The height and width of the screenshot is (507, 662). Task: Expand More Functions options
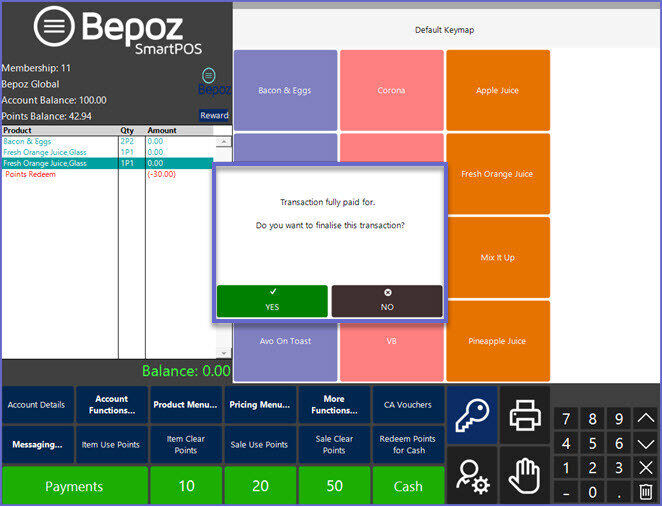tap(334, 405)
